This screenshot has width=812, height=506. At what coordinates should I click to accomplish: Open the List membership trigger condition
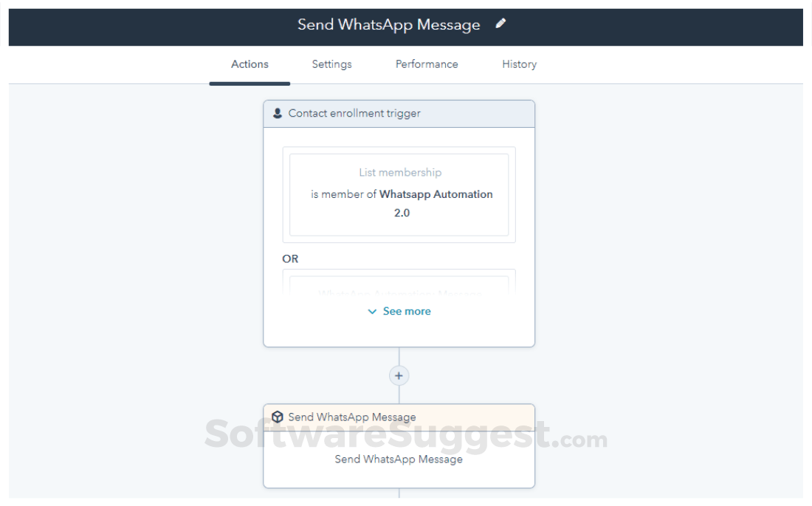(399, 192)
